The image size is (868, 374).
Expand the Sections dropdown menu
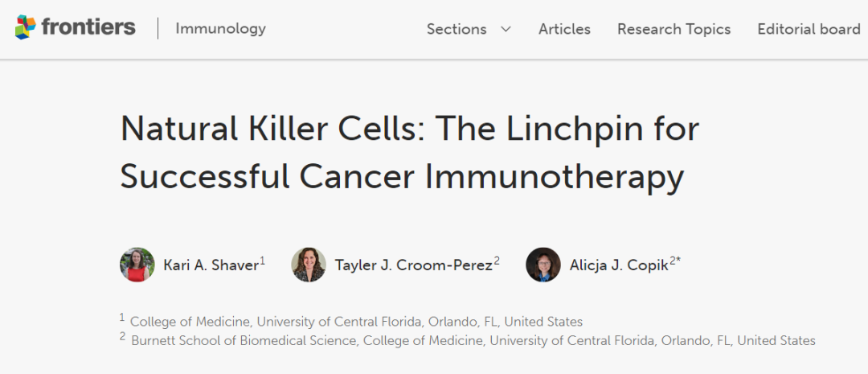(x=457, y=29)
